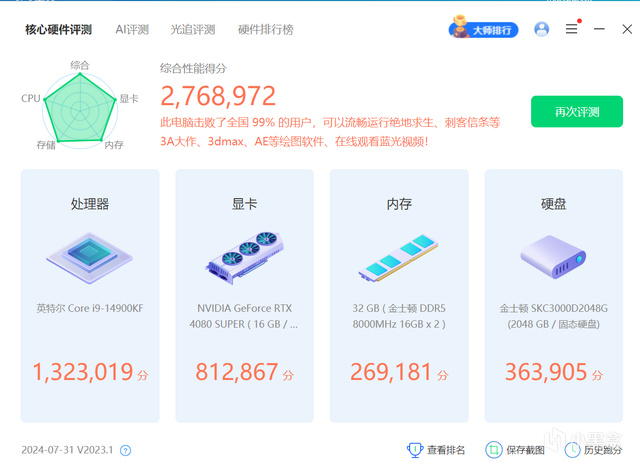
Task: Click the red performance description text
Action: (x=330, y=132)
